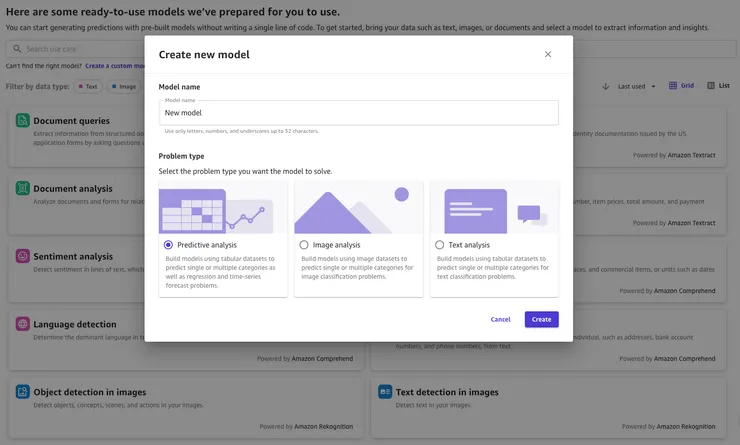
Task: Click the Sentiment analysis icon
Action: pyautogui.click(x=22, y=256)
